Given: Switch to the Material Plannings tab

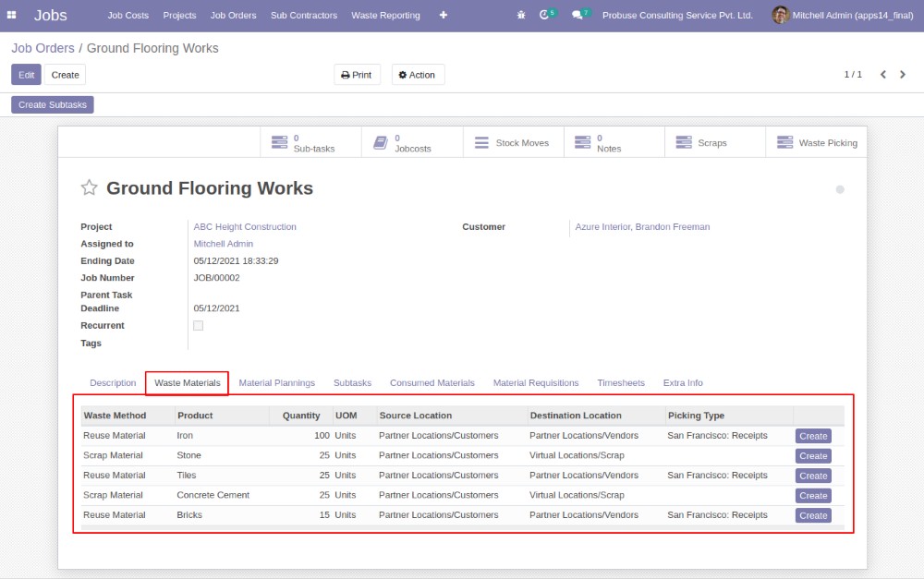Looking at the screenshot, I should pyautogui.click(x=276, y=382).
